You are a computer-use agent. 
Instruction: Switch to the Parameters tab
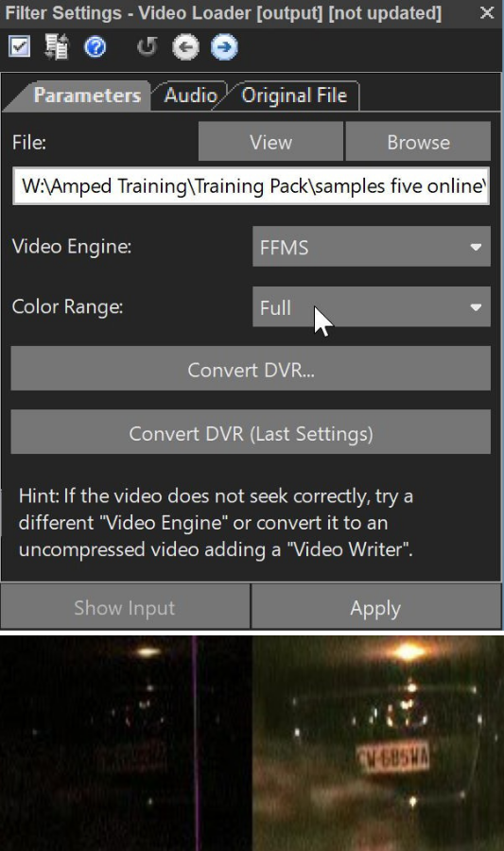click(x=87, y=96)
